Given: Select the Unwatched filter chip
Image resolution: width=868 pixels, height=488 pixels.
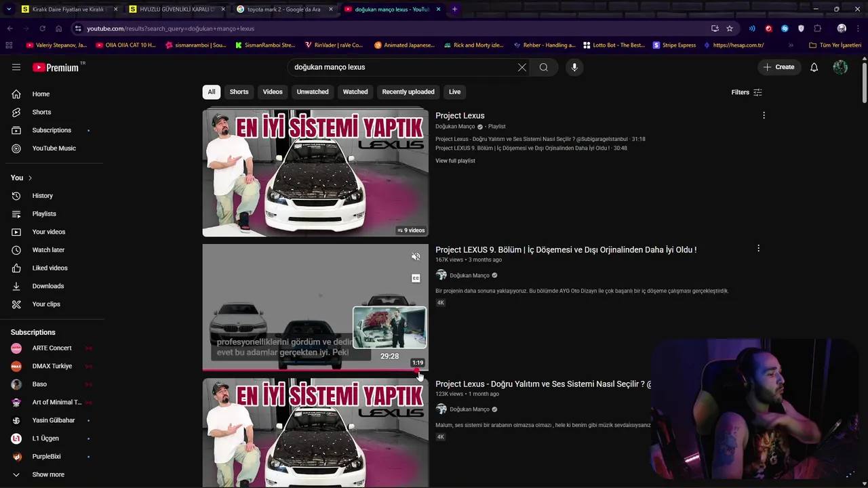Looking at the screenshot, I should point(313,92).
